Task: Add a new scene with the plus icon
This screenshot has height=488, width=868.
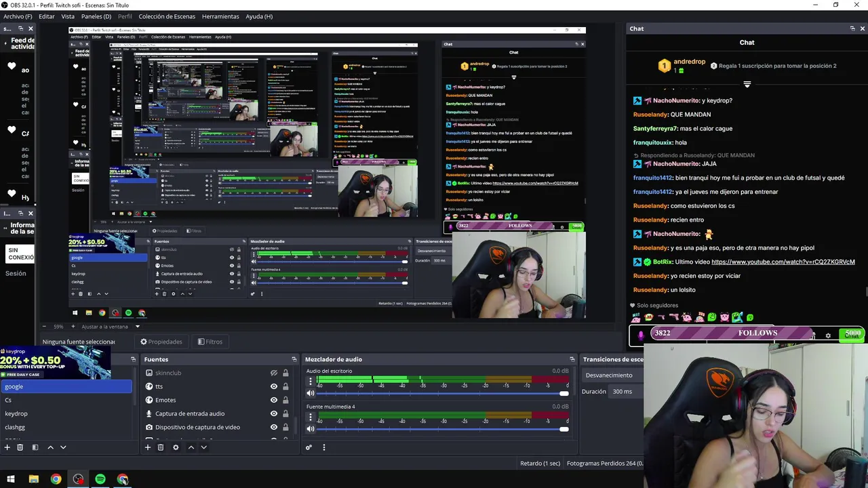Action: (x=7, y=447)
